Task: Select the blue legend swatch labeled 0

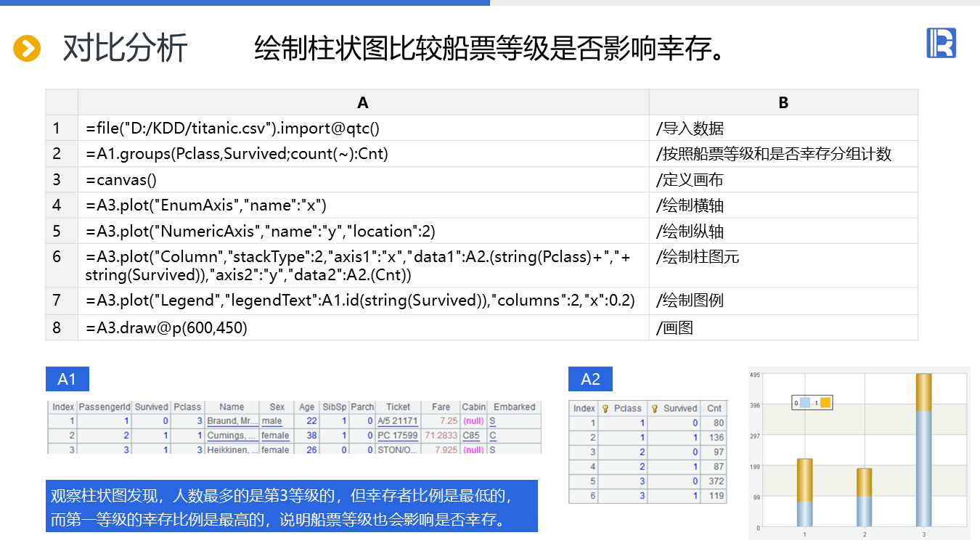Action: pos(804,402)
